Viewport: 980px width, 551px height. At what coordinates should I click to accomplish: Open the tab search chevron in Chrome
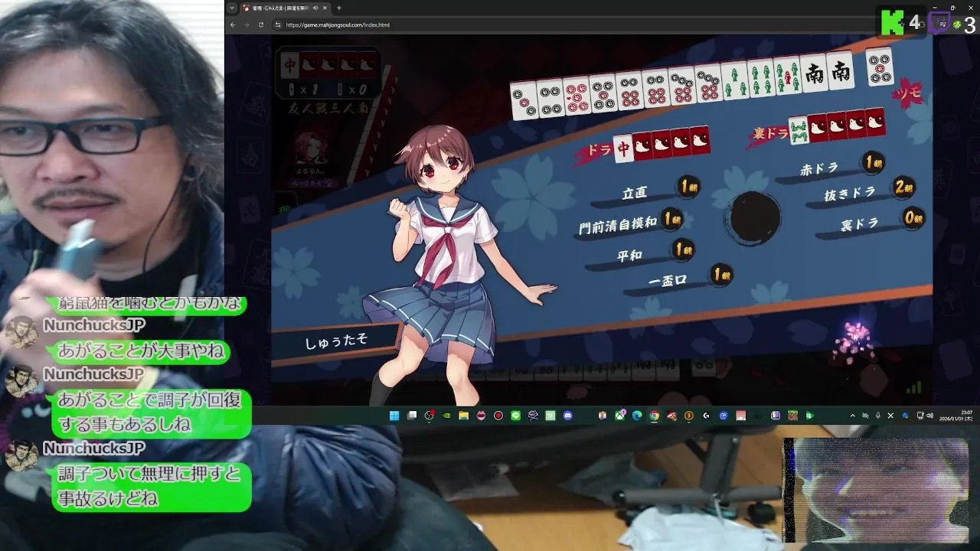click(x=232, y=8)
